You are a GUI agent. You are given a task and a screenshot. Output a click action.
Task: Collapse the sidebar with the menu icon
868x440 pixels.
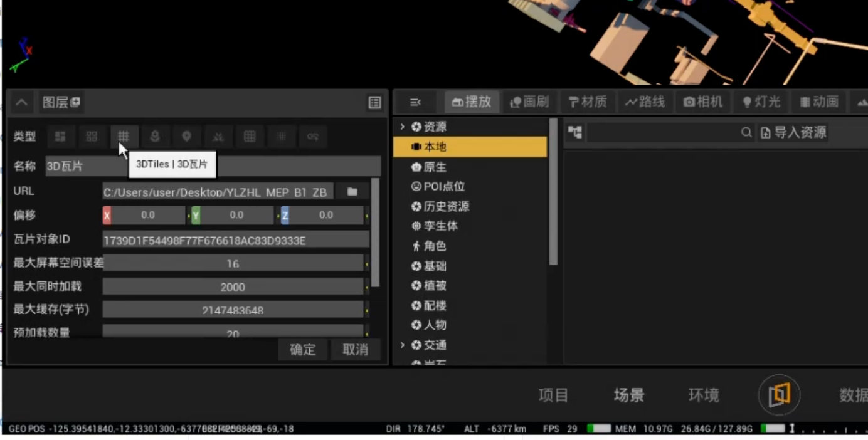coord(415,102)
